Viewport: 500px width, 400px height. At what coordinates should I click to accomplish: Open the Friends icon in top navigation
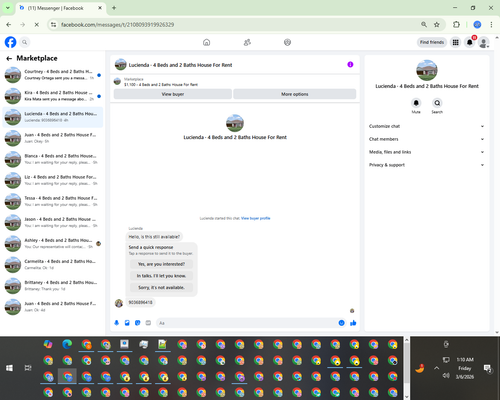[x=247, y=42]
